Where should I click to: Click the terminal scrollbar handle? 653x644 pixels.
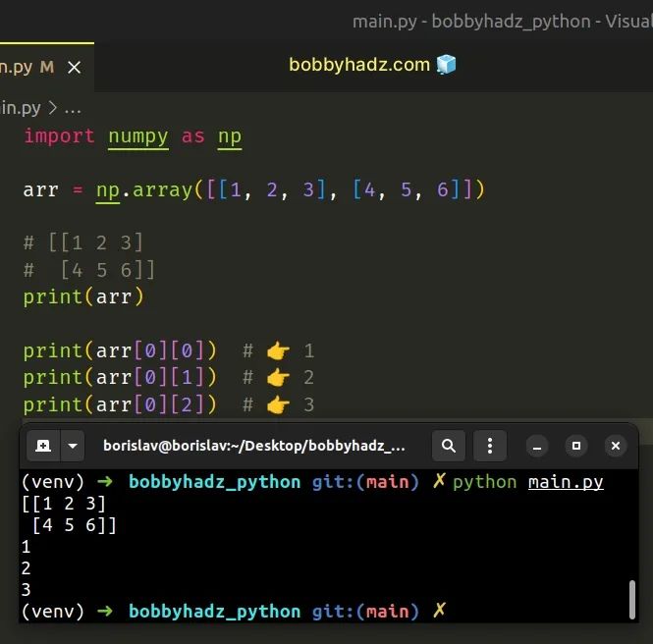tap(632, 600)
